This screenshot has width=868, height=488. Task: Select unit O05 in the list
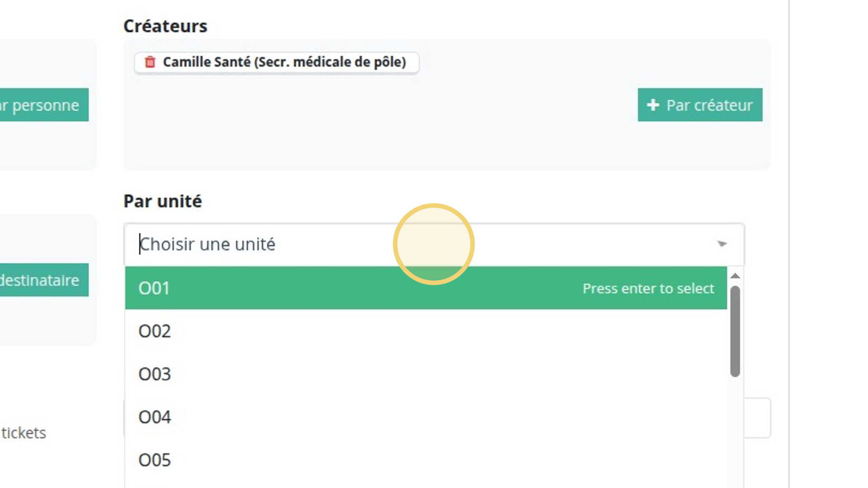pyautogui.click(x=426, y=460)
